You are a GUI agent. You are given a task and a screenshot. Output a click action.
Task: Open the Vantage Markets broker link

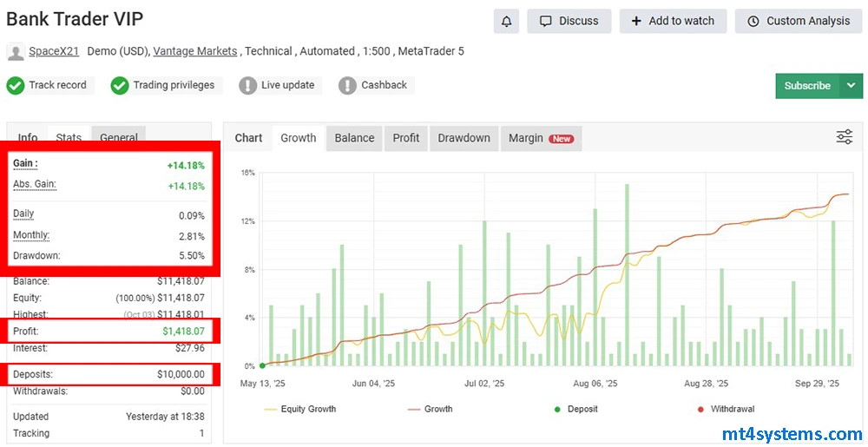point(194,51)
